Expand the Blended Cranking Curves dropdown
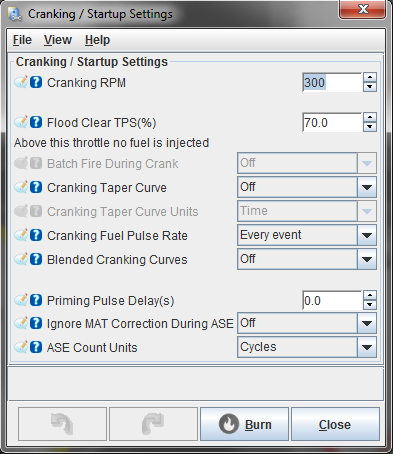393x454 pixels. (367, 259)
